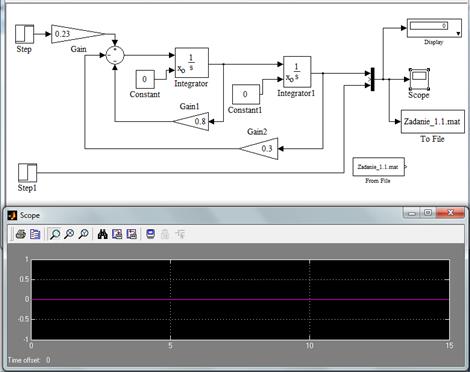Select the Constant1 block
Image resolution: width=470 pixels, height=372 pixels.
click(x=246, y=94)
